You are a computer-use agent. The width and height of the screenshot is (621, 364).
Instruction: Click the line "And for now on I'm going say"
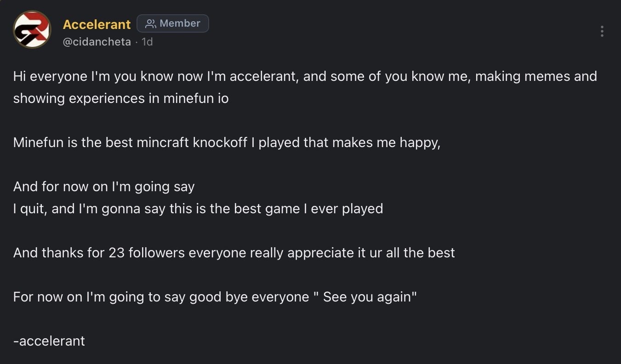click(x=104, y=187)
